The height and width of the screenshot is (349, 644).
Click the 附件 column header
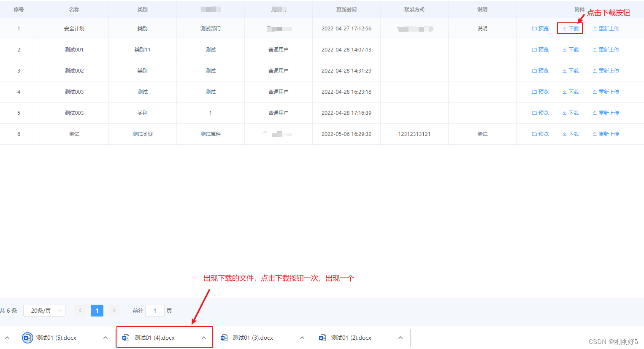coord(579,9)
